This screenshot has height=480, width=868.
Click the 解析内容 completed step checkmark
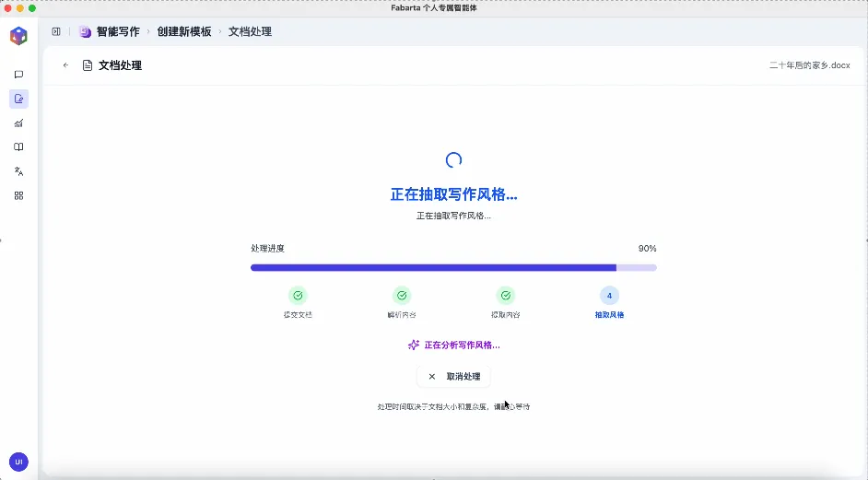click(x=402, y=296)
